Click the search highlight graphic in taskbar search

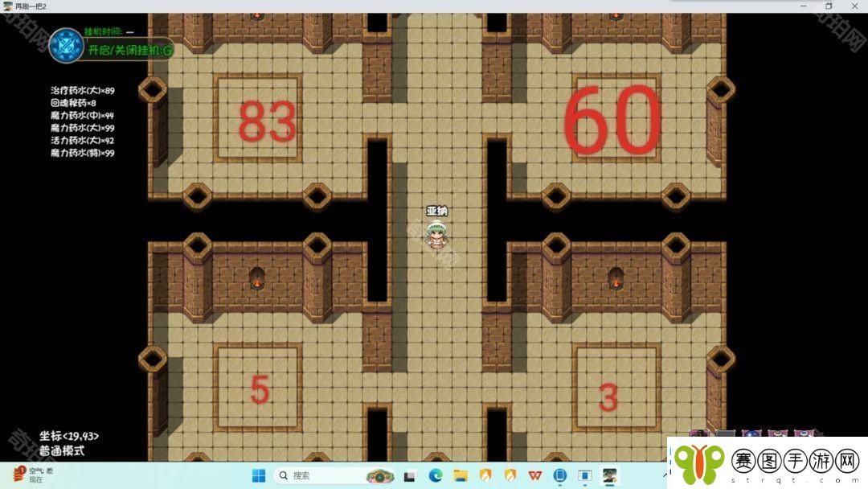pos(379,475)
